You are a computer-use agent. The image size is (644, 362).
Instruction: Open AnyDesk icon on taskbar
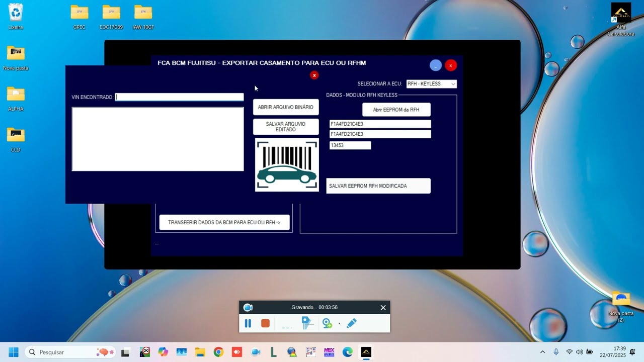click(x=237, y=352)
